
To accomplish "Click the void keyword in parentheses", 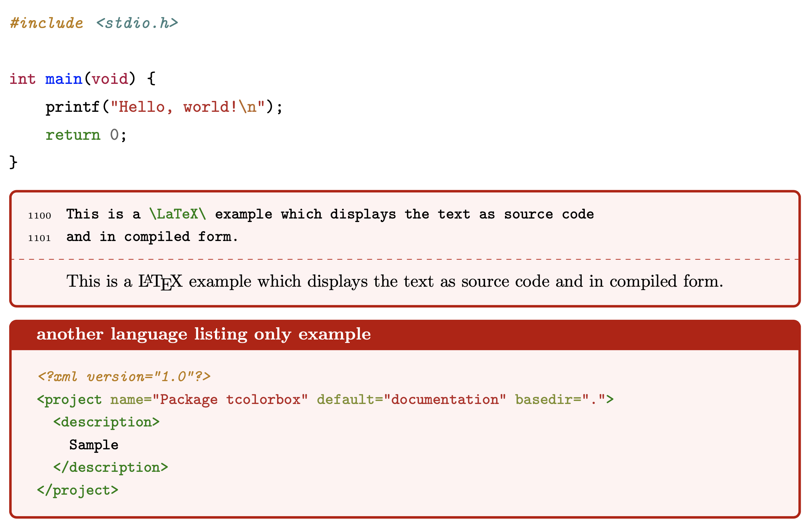I will pyautogui.click(x=110, y=79).
